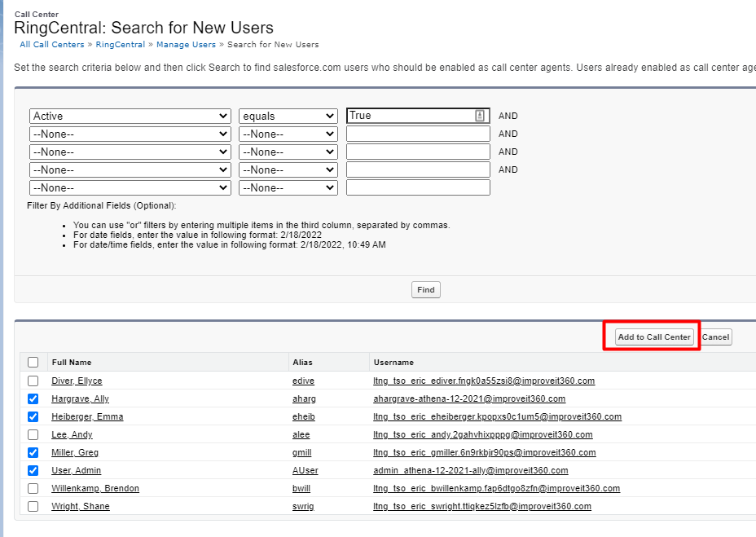Open third row operator --None-- dropdown
The image size is (756, 537).
point(288,152)
